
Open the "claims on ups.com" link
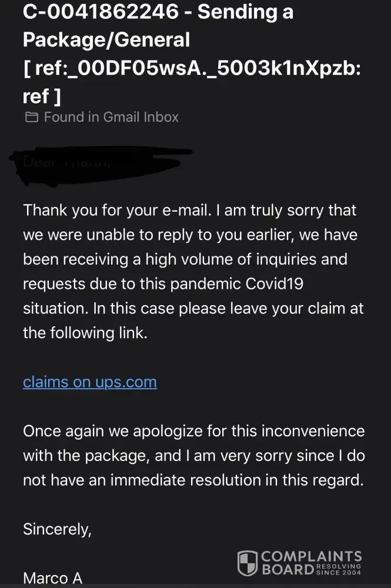[90, 382]
